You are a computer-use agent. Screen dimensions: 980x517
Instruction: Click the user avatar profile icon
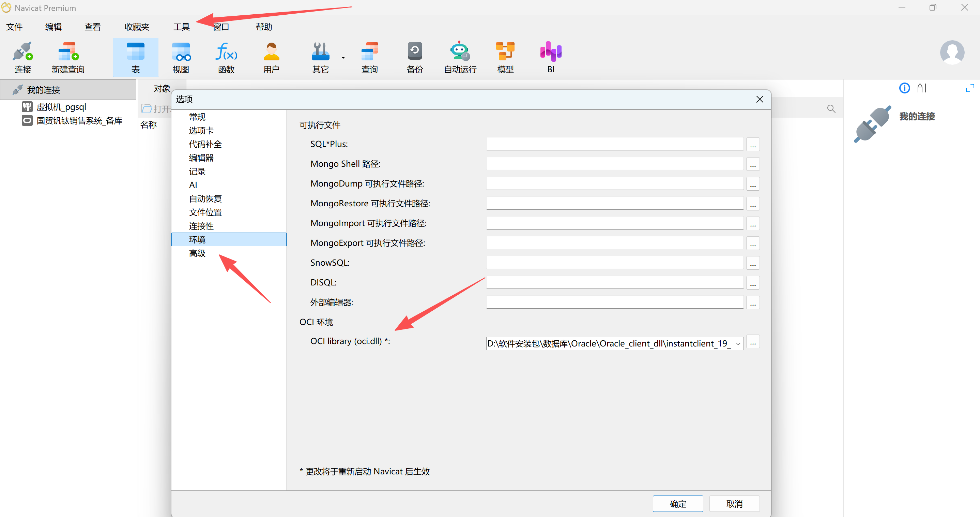point(952,53)
